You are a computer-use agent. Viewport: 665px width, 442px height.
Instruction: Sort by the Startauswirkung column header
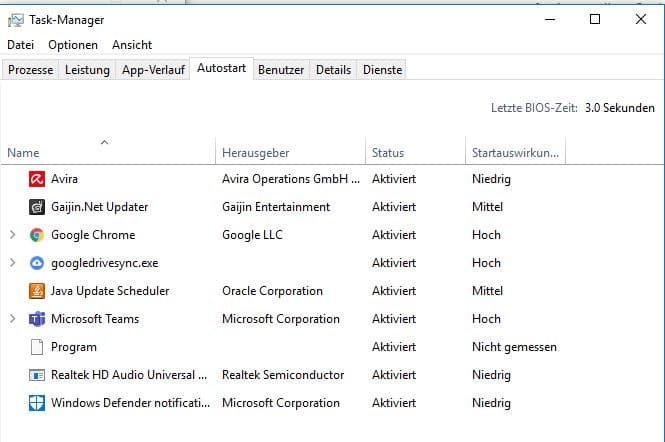pos(515,152)
